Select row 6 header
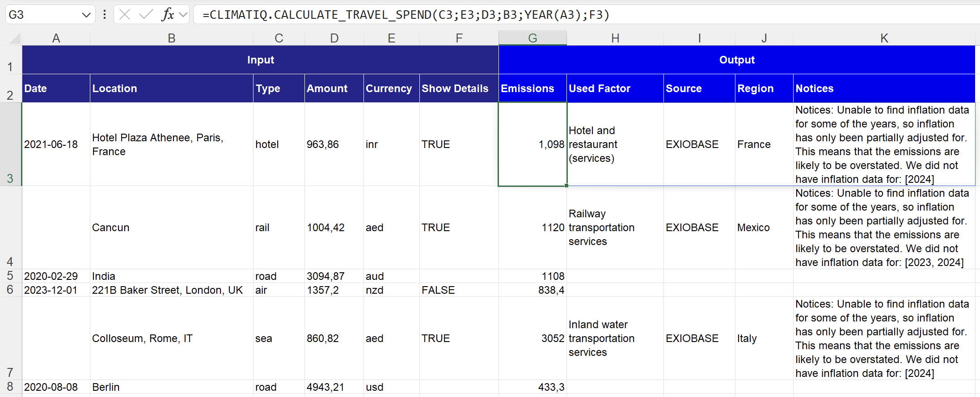 (10, 290)
